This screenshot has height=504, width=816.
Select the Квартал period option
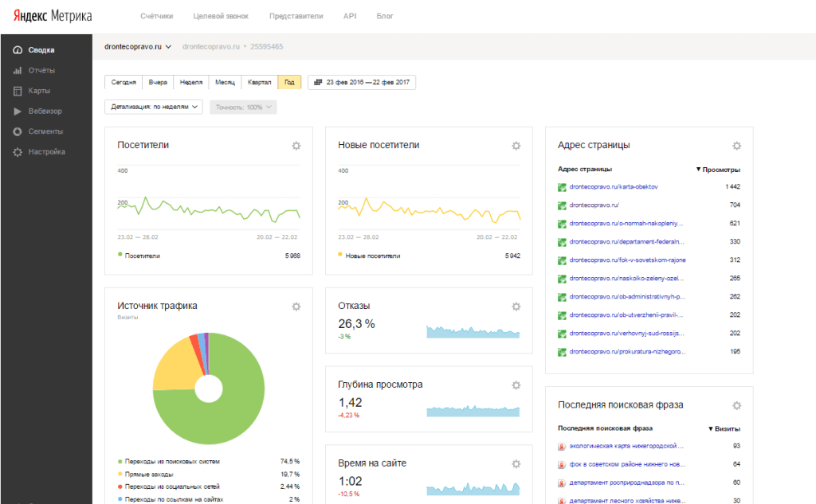[x=260, y=83]
